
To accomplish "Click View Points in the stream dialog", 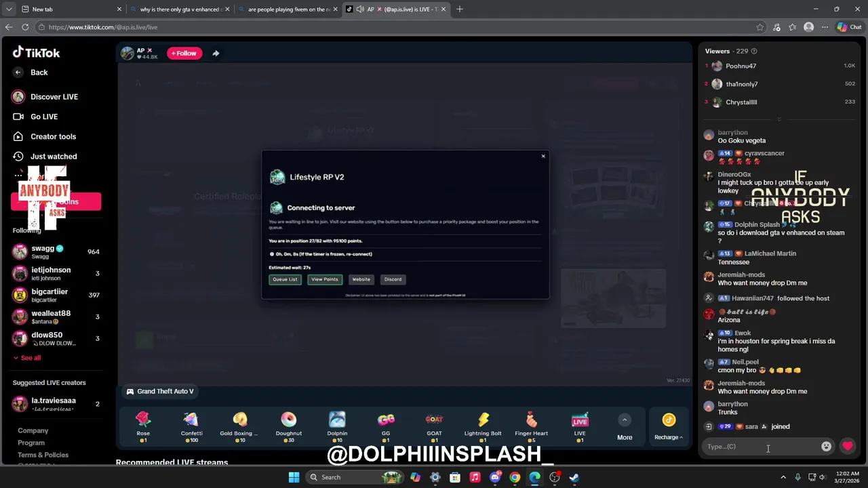I will 325,279.
